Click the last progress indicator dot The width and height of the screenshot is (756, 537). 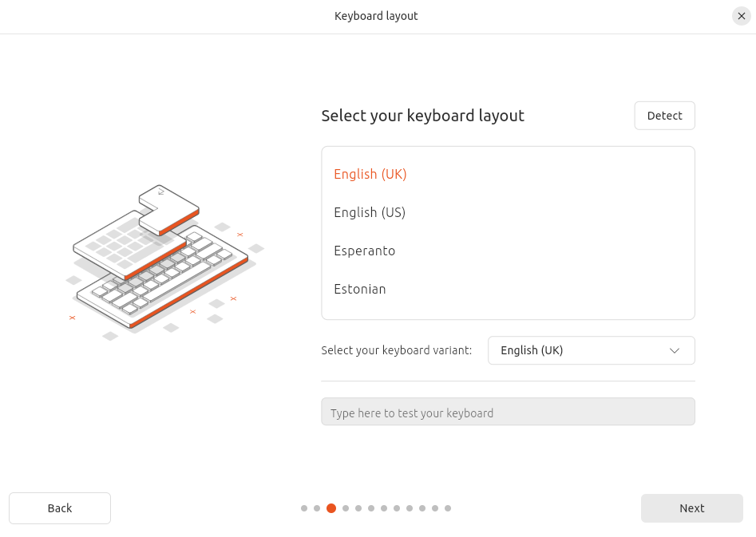coord(447,507)
